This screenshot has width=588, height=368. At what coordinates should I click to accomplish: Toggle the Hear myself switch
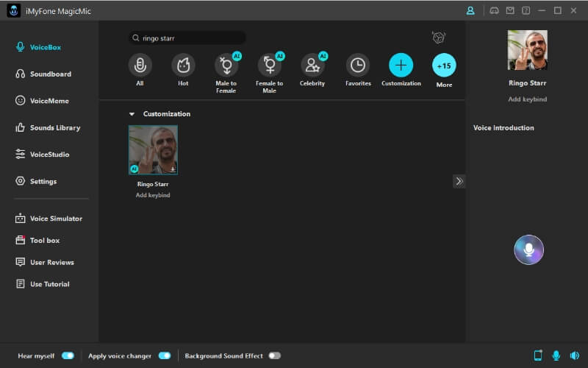coord(68,355)
